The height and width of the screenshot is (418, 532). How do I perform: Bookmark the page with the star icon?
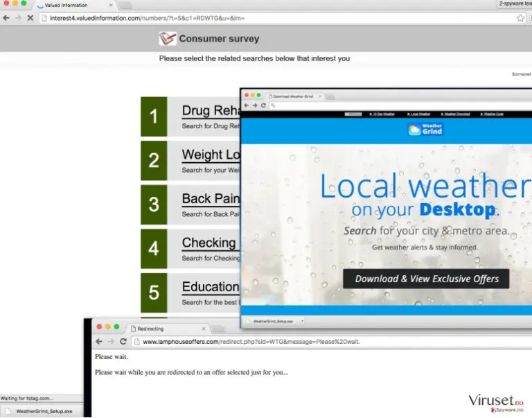pos(520,18)
